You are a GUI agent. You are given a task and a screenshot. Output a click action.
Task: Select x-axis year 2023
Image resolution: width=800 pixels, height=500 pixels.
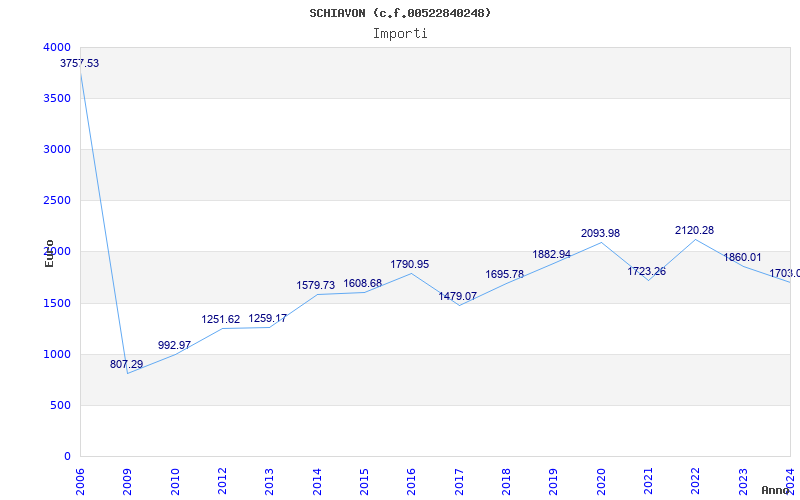pos(743,482)
